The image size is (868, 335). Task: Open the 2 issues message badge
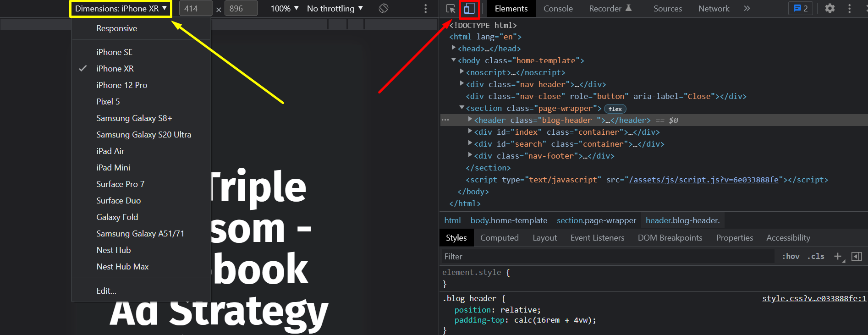click(801, 8)
